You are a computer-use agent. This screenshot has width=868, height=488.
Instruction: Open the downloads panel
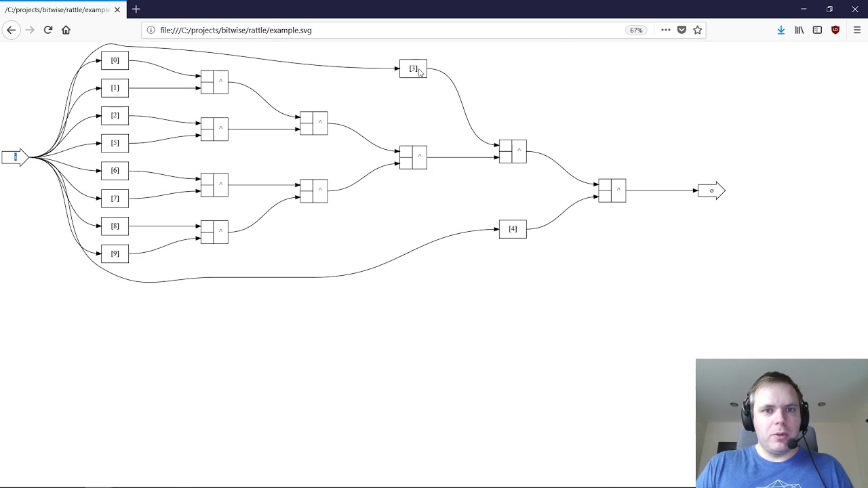tap(781, 30)
